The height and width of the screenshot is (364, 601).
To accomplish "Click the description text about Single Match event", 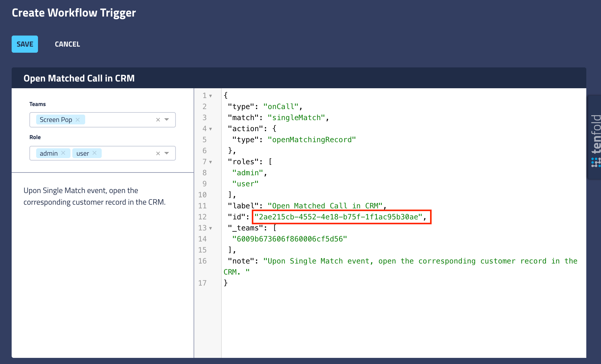I will [95, 196].
